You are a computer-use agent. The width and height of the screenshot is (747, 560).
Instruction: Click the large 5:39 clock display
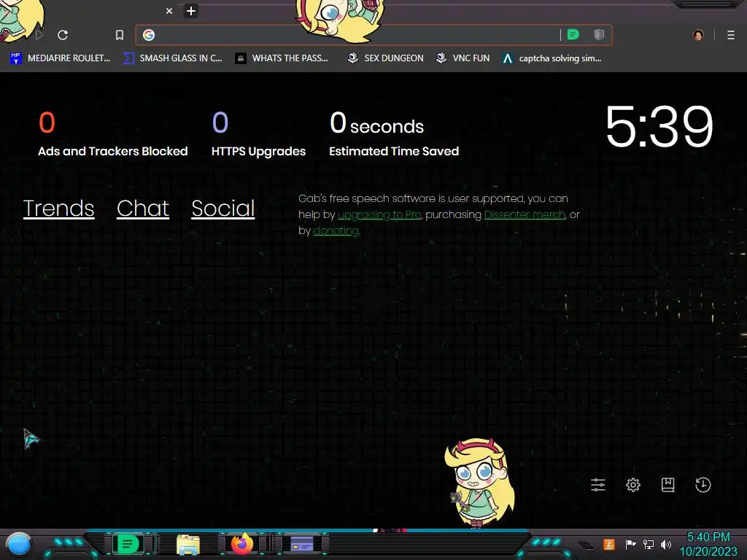[659, 126]
